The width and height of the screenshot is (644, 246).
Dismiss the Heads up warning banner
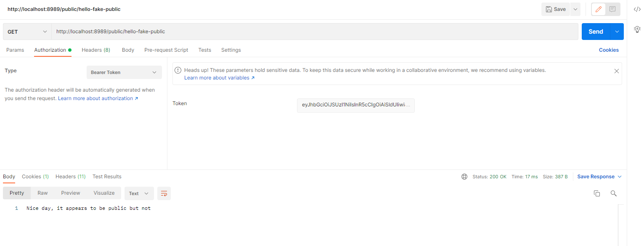(x=616, y=71)
